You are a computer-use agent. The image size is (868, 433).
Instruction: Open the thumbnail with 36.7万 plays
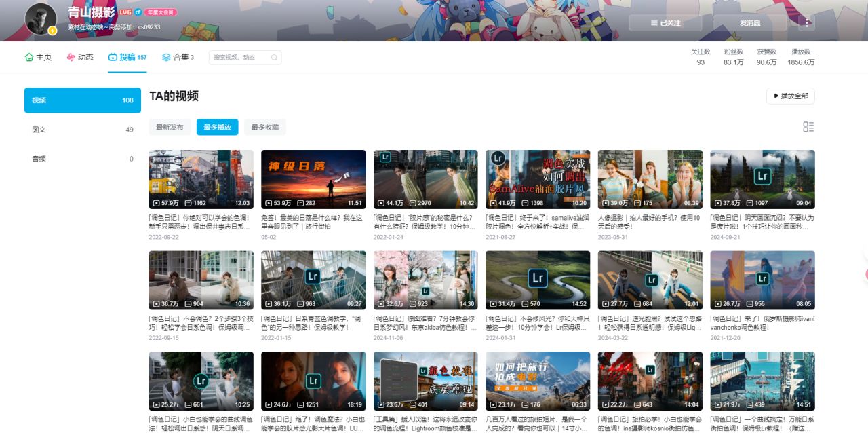coord(201,280)
